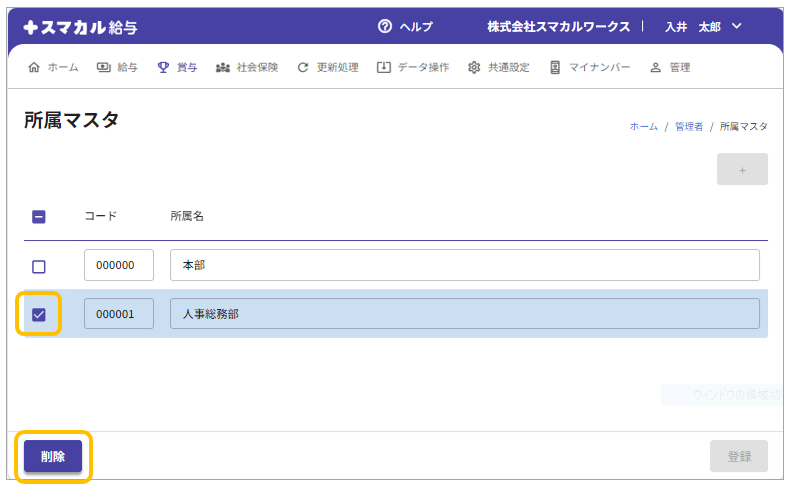Click the 更新処理 refresh icon
Image resolution: width=792 pixels, height=490 pixels.
pos(303,67)
